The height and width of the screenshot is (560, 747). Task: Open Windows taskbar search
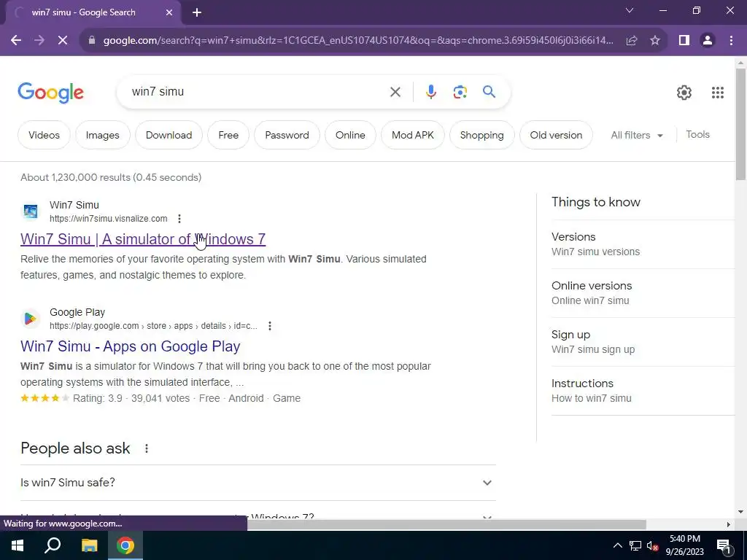point(53,545)
